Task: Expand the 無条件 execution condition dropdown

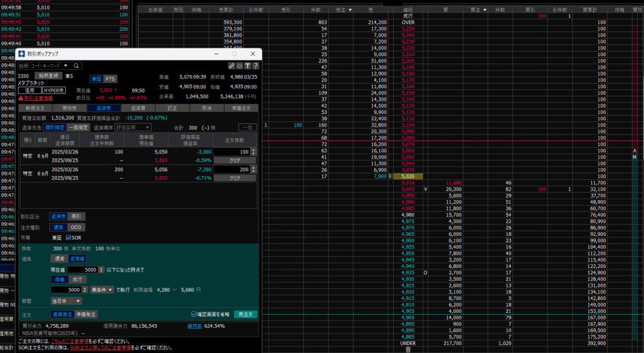Action: [x=101, y=289]
